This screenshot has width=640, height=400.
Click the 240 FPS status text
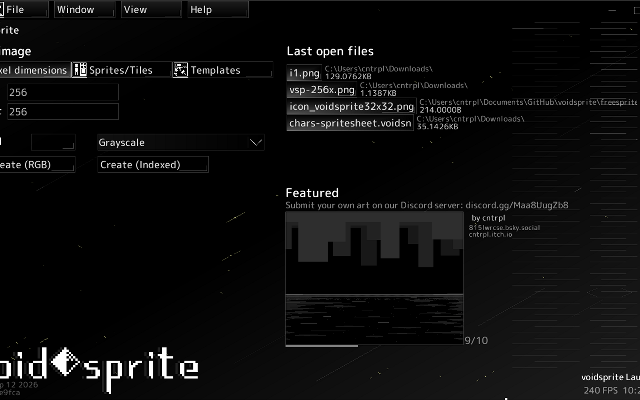tap(600, 391)
